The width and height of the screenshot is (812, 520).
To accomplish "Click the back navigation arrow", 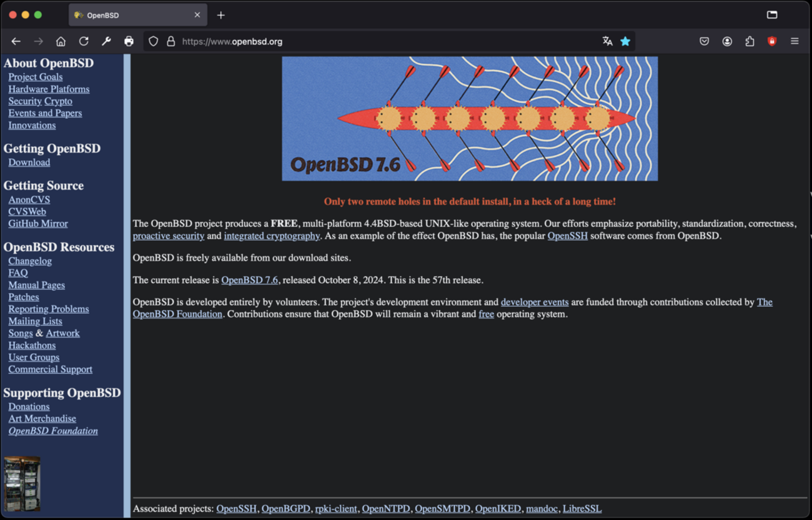I will point(16,41).
